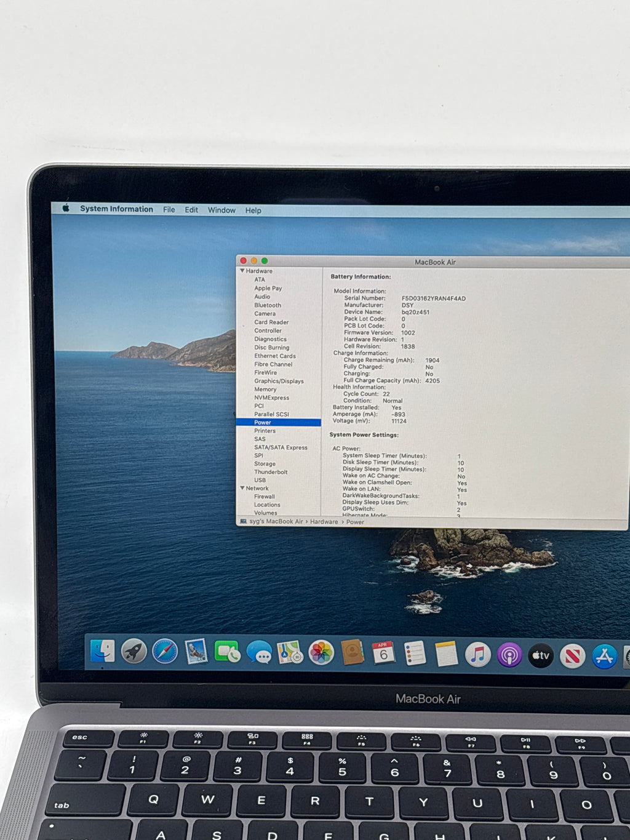
Task: Open News from the Dock
Action: (572, 657)
